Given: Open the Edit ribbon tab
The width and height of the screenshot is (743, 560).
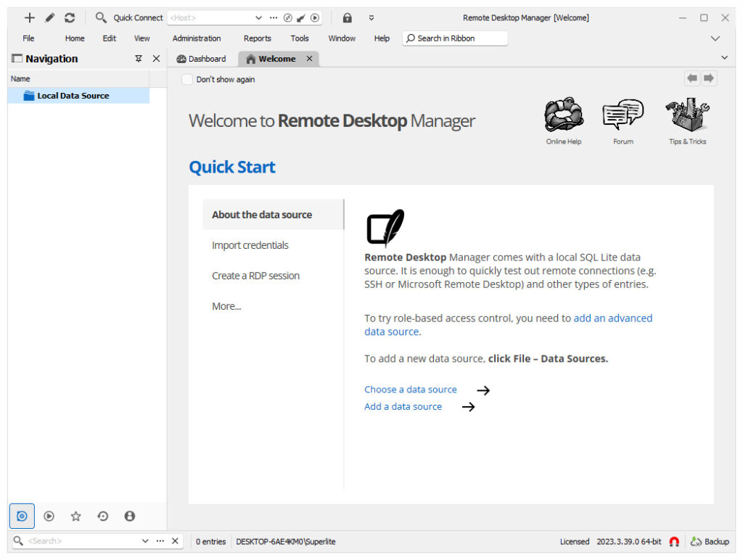Looking at the screenshot, I should click(x=110, y=38).
